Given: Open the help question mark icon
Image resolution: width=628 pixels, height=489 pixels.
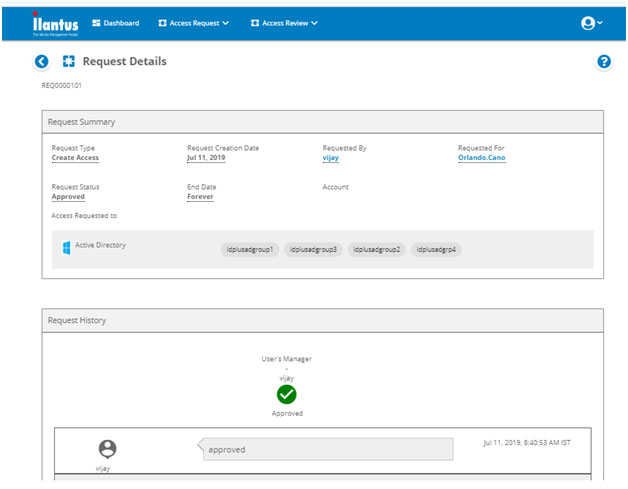Looking at the screenshot, I should (604, 62).
